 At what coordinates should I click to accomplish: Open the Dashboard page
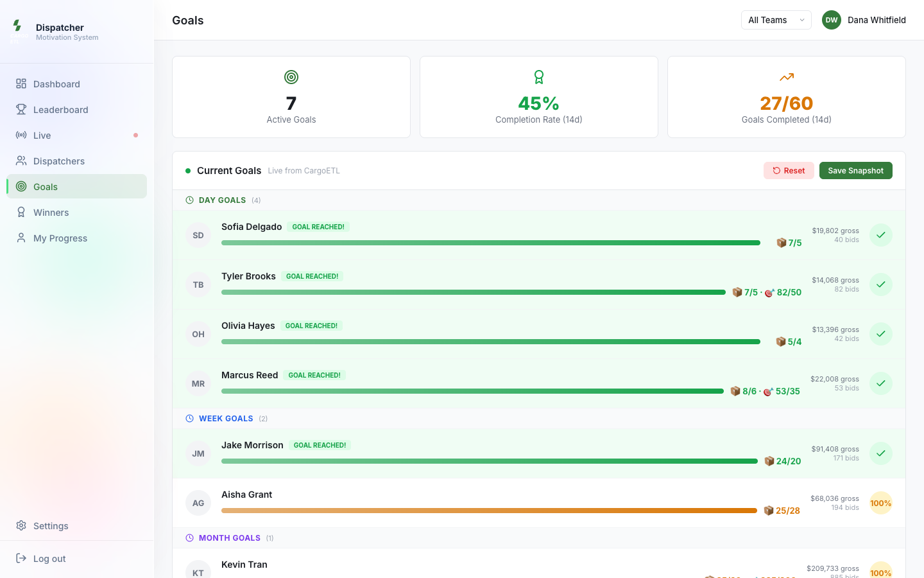tap(77, 84)
